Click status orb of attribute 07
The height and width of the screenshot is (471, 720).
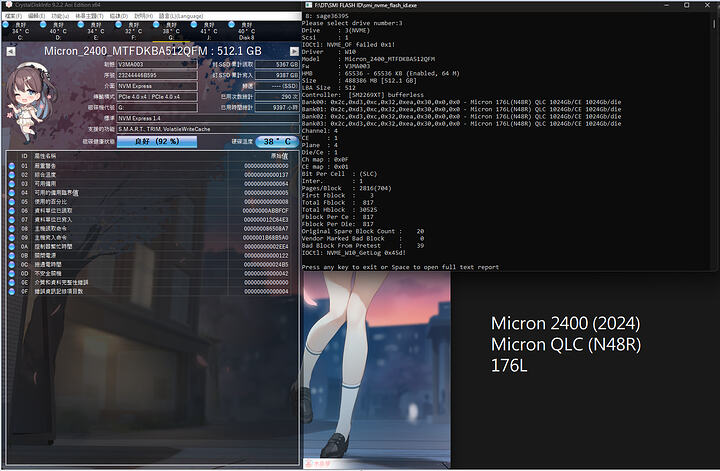pos(12,219)
